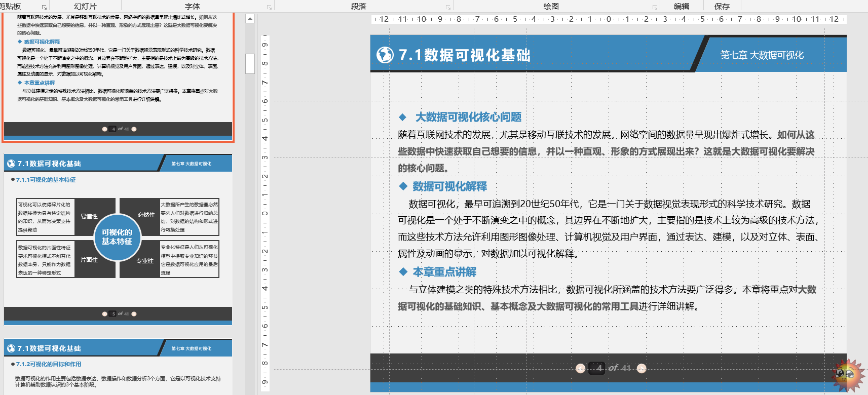The image size is (868, 395).
Task: Select slide 5 thumbnail 可视化的基本特征
Action: tap(118, 240)
